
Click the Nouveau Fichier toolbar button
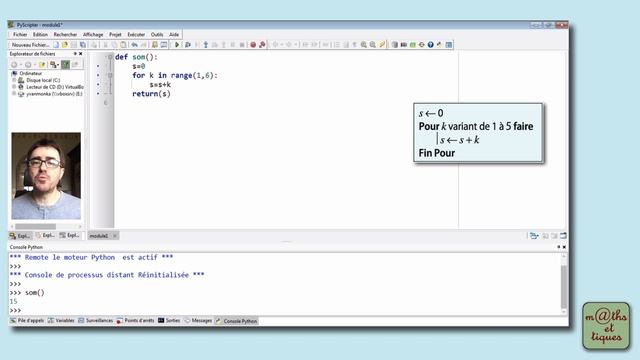(30, 45)
